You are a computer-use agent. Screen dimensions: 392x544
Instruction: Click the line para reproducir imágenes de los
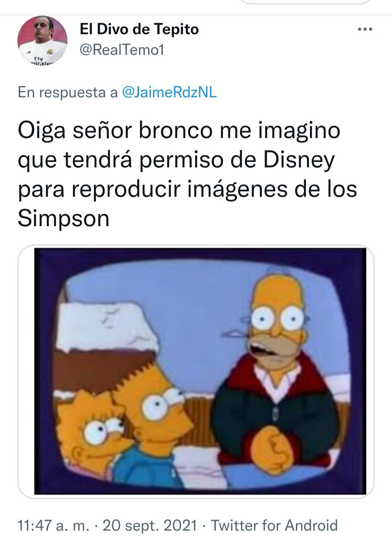point(187,190)
